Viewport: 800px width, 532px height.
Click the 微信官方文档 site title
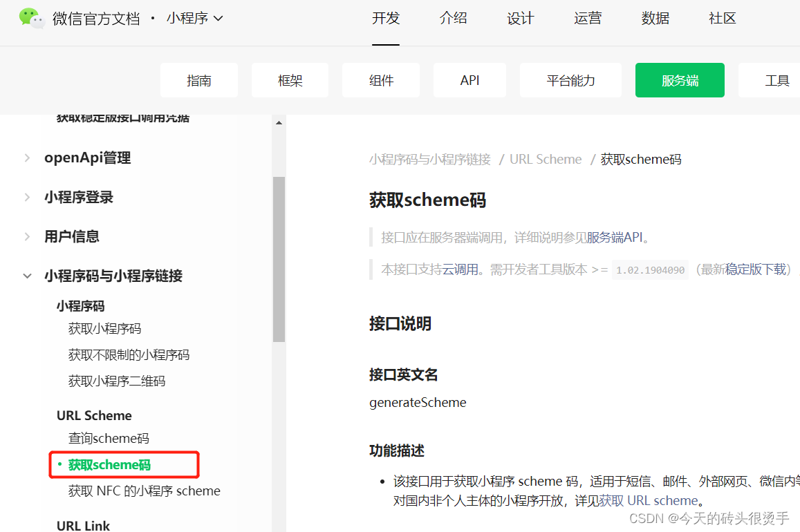pos(96,19)
